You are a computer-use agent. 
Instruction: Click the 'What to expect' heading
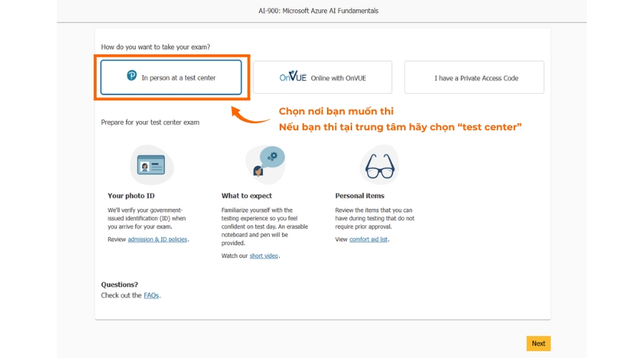coord(246,195)
